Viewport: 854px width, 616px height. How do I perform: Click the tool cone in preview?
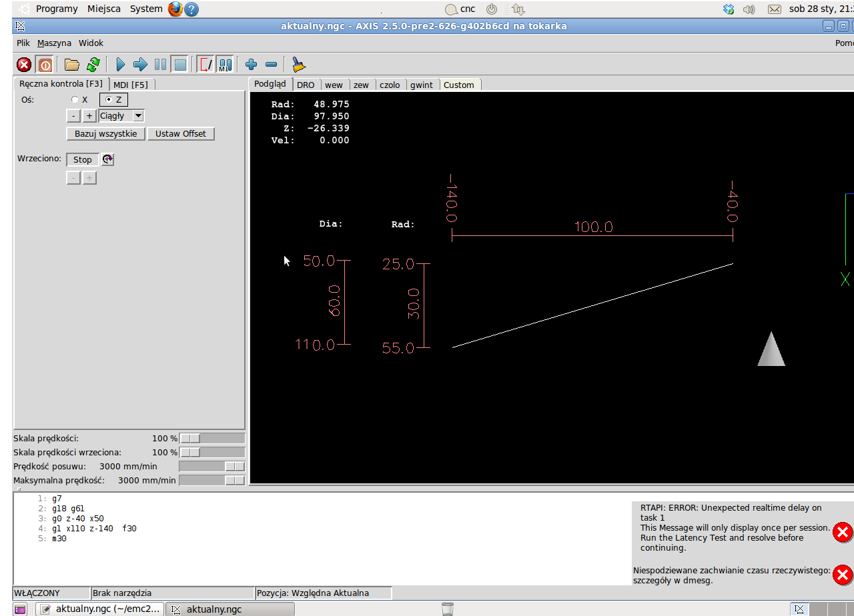(x=771, y=349)
